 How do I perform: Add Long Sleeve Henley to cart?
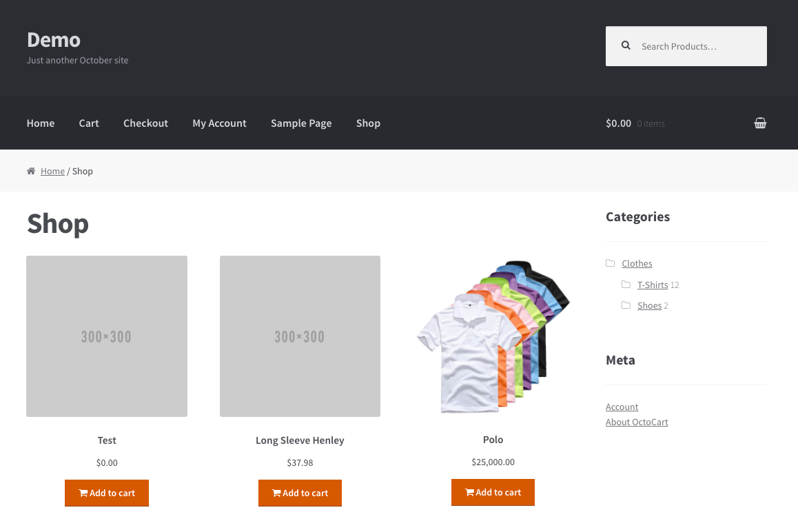tap(300, 493)
